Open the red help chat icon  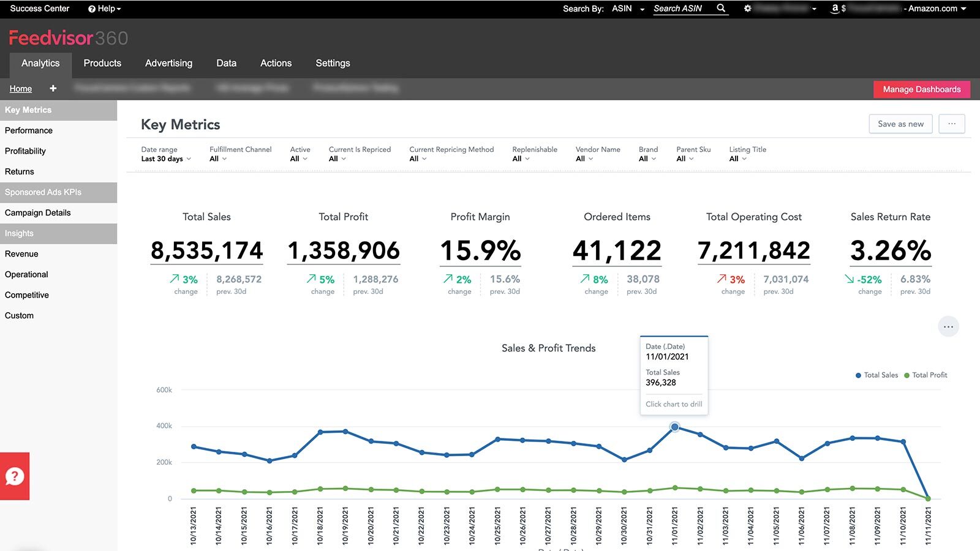tap(15, 476)
